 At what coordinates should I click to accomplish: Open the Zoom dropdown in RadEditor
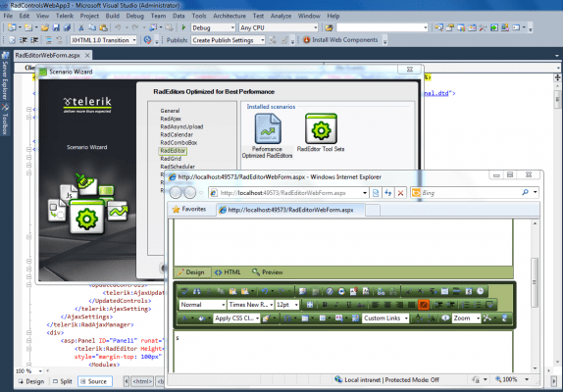pyautogui.click(x=466, y=318)
